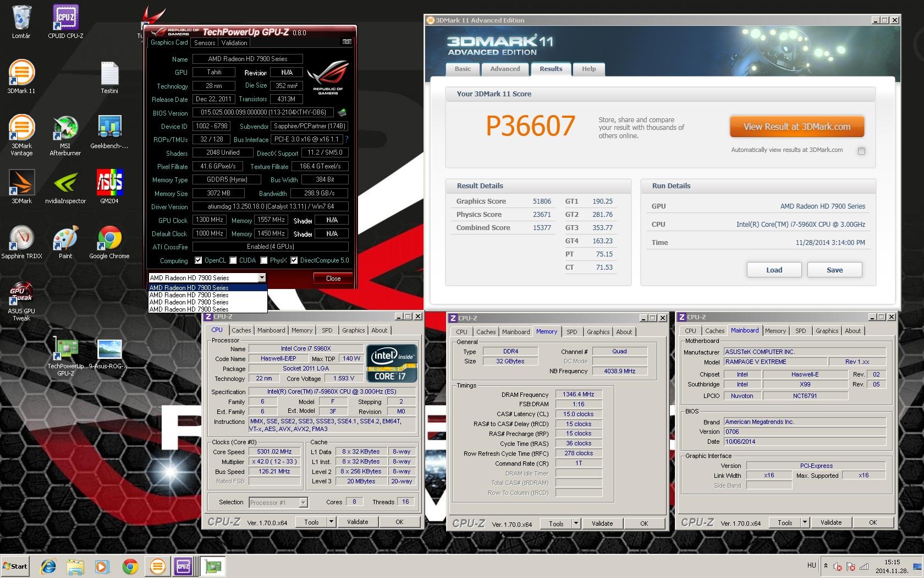
Task: Open Tools dropdown arrow in CPU-Z CPU window
Action: [331, 522]
